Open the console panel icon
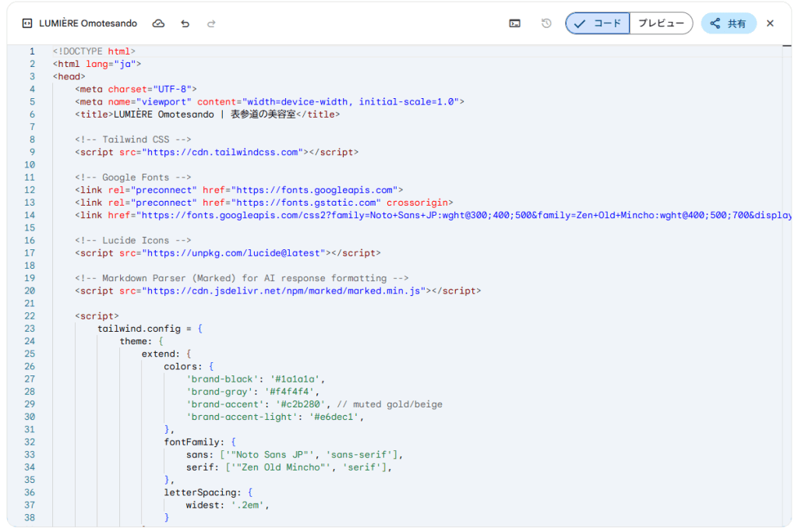Viewport: 798px width, 532px height. [x=514, y=23]
